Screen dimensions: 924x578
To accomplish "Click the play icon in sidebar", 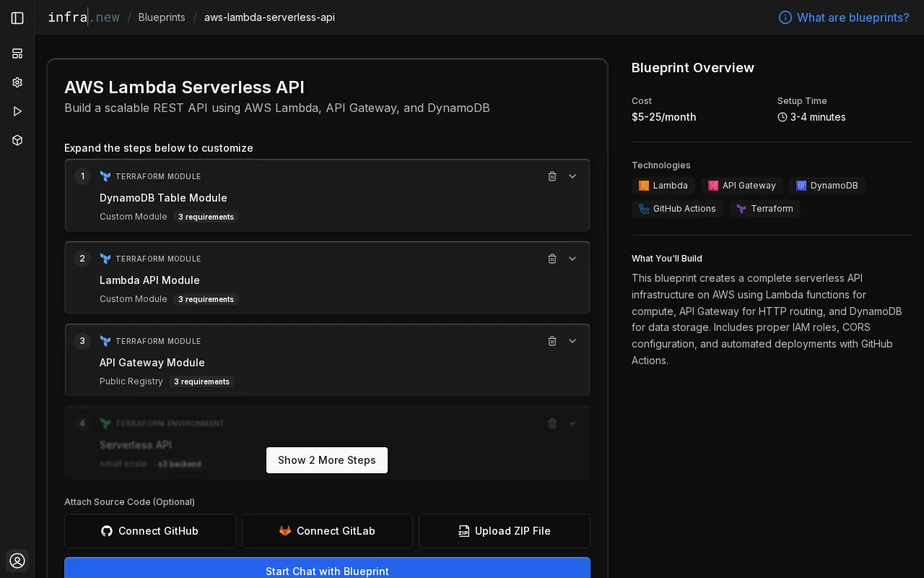I will click(x=17, y=111).
